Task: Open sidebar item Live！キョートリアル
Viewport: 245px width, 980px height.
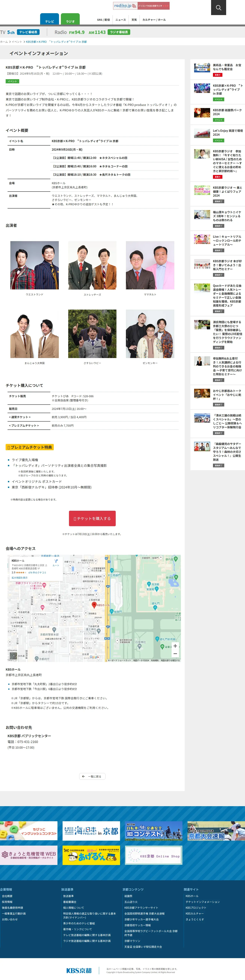Action: [x=218, y=243]
